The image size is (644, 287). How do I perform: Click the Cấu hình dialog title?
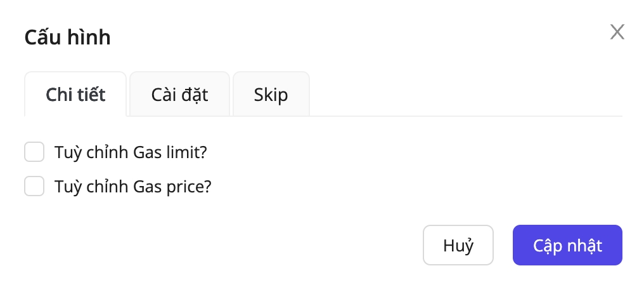67,37
